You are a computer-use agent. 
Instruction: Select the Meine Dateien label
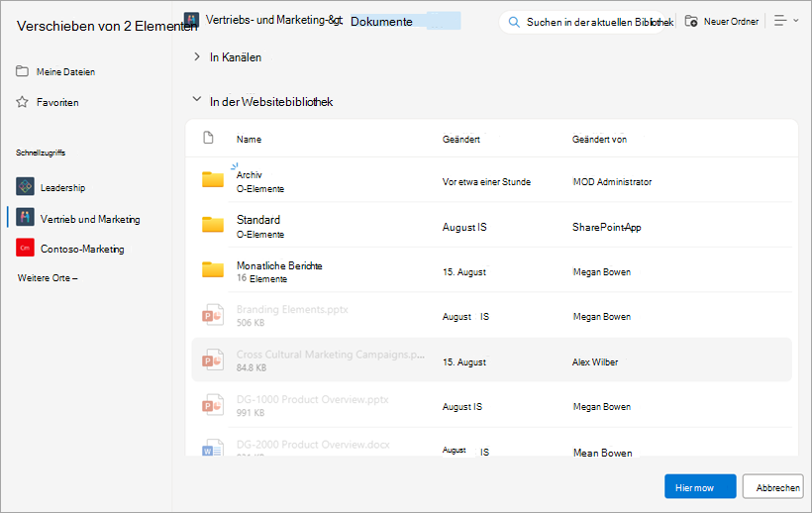(65, 72)
